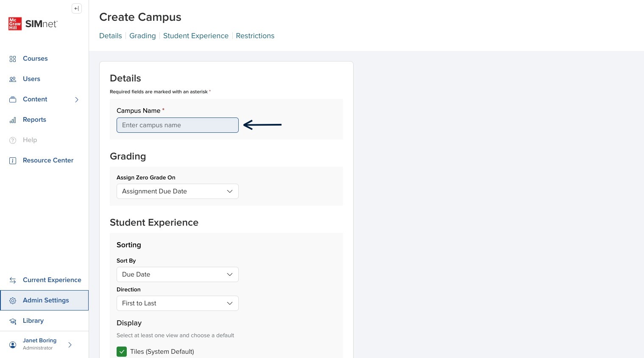The image size is (644, 358).
Task: Open the Sort By dropdown
Action: [178, 274]
